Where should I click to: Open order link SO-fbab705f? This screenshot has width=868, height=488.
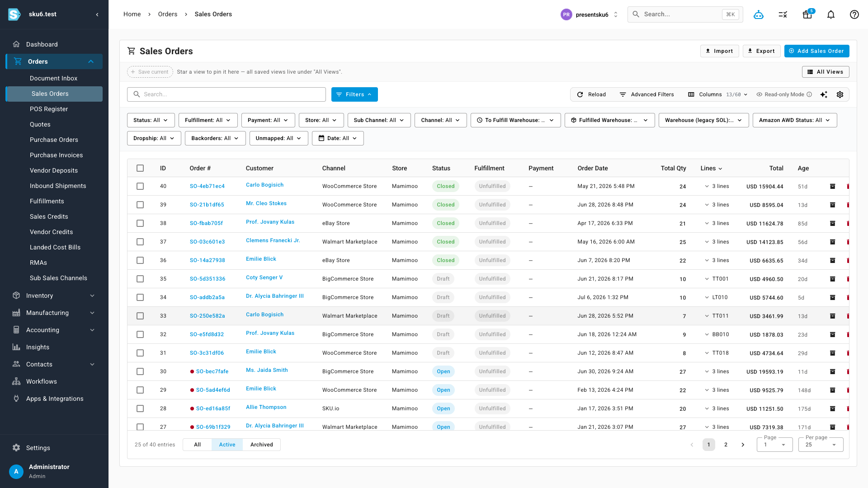pos(206,223)
